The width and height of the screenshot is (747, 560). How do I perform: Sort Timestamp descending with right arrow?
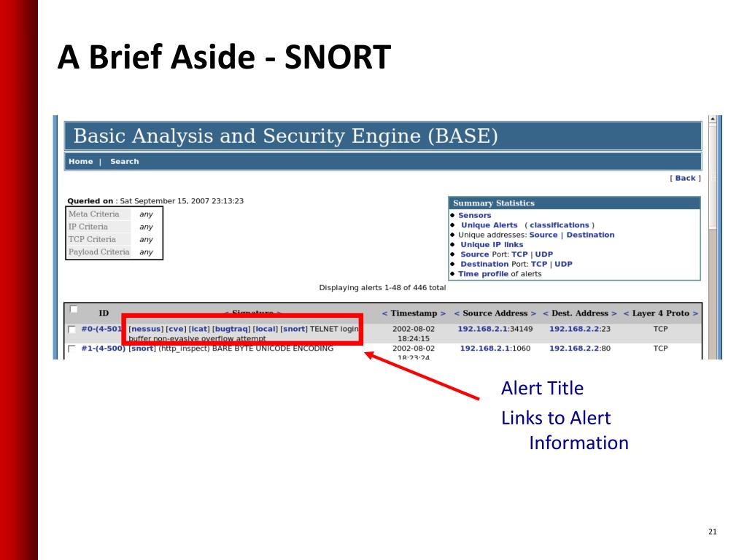(443, 314)
